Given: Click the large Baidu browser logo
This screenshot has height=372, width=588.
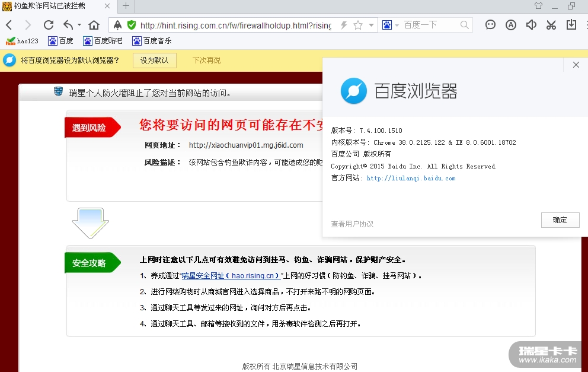Looking at the screenshot, I should (x=354, y=91).
